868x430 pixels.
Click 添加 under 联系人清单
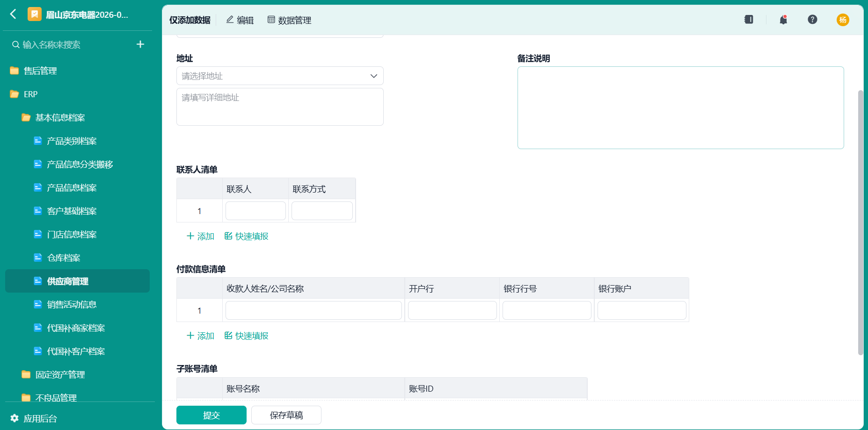200,236
